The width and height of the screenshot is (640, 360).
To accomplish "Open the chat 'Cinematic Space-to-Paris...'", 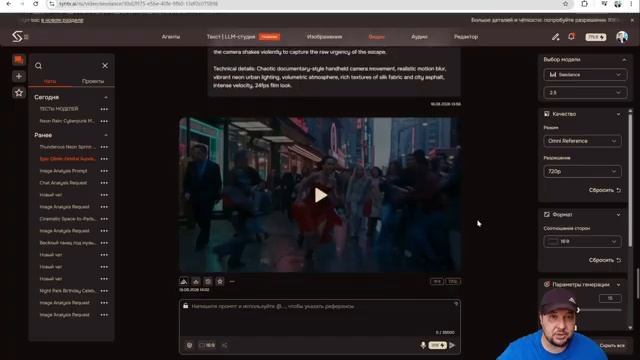I will 67,219.
